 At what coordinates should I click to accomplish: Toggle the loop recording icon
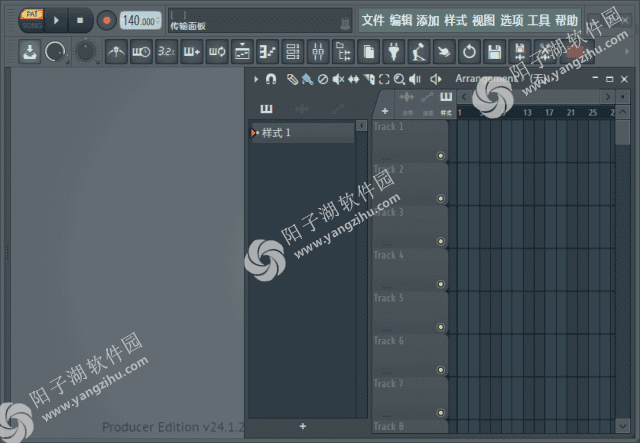pos(217,52)
